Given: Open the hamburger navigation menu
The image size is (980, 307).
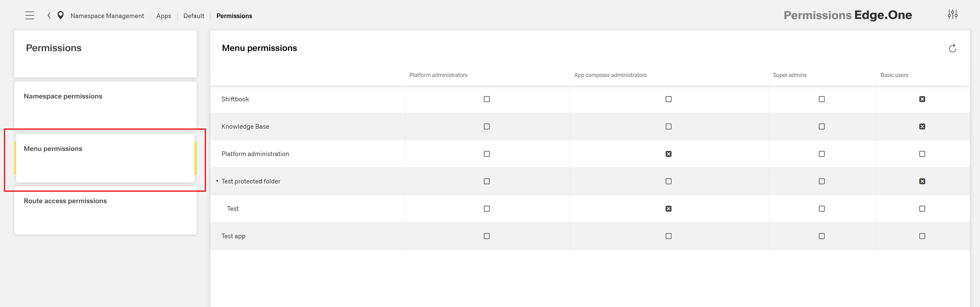Looking at the screenshot, I should pos(30,15).
